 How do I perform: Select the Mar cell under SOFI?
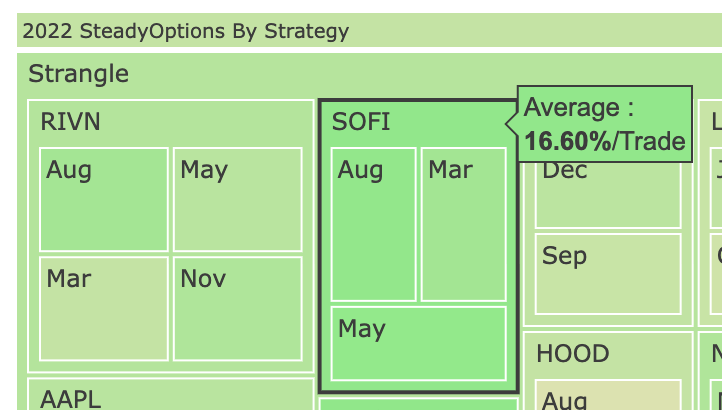click(464, 224)
